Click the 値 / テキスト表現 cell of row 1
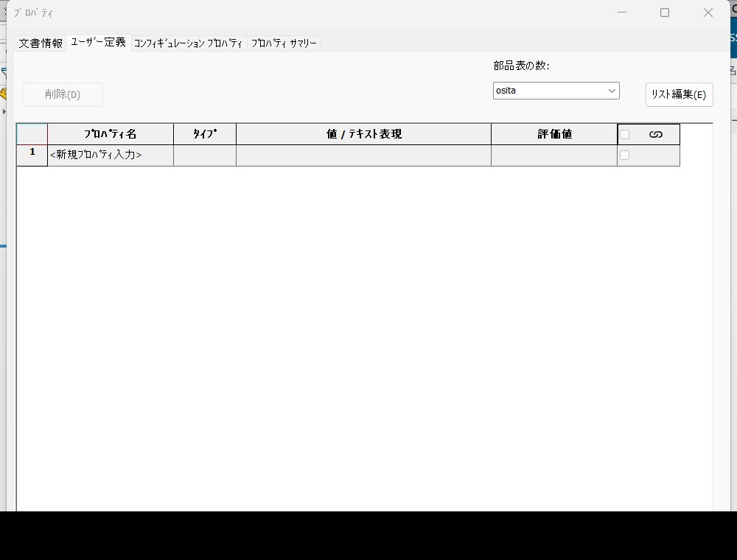This screenshot has width=737, height=560. pos(363,155)
